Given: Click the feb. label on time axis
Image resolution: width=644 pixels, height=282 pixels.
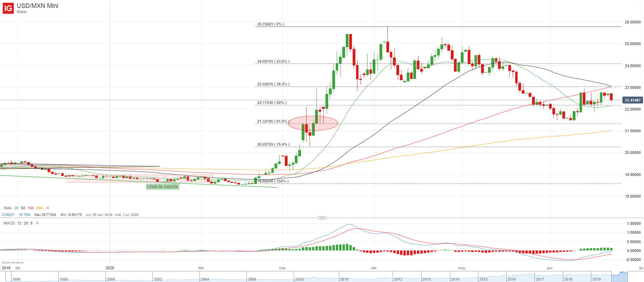Looking at the screenshot, I should coord(201,268).
